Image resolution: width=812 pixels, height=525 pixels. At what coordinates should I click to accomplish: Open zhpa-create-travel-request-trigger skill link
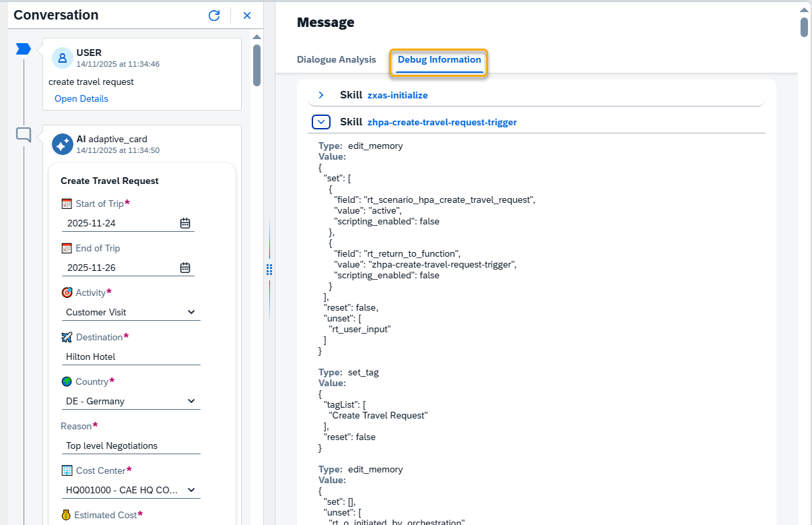(x=442, y=122)
